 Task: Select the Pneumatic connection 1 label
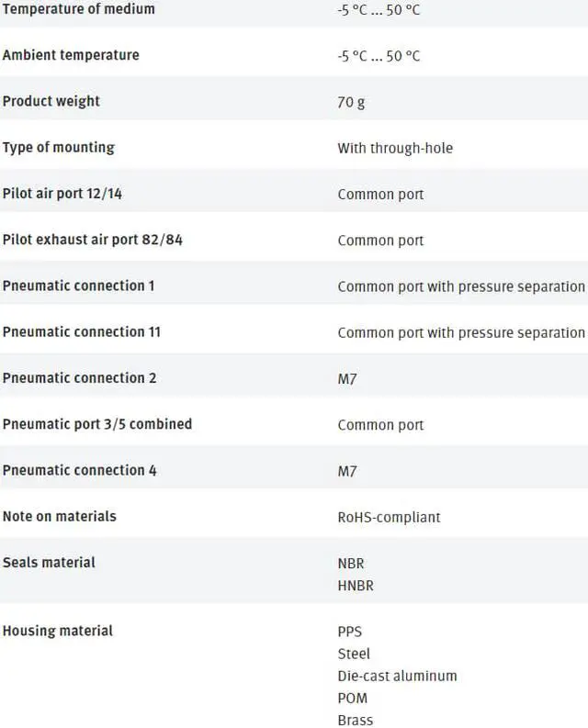(78, 286)
